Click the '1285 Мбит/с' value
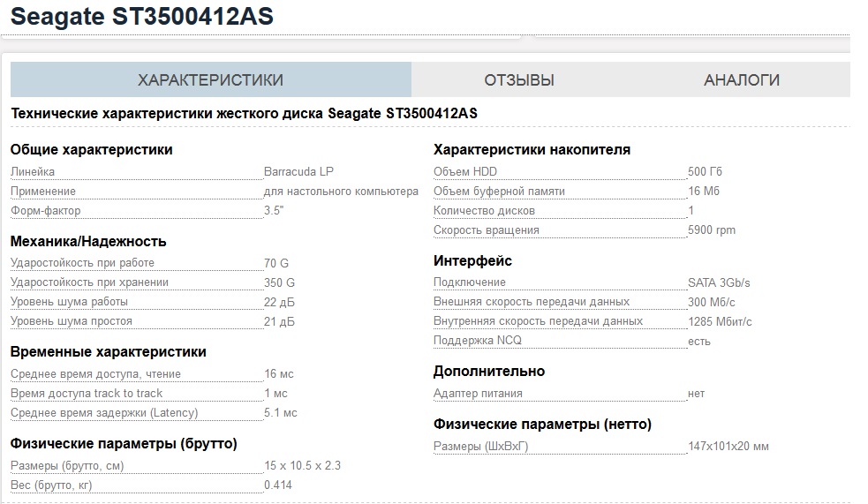Screen dimensions: 868x504 pos(720,321)
